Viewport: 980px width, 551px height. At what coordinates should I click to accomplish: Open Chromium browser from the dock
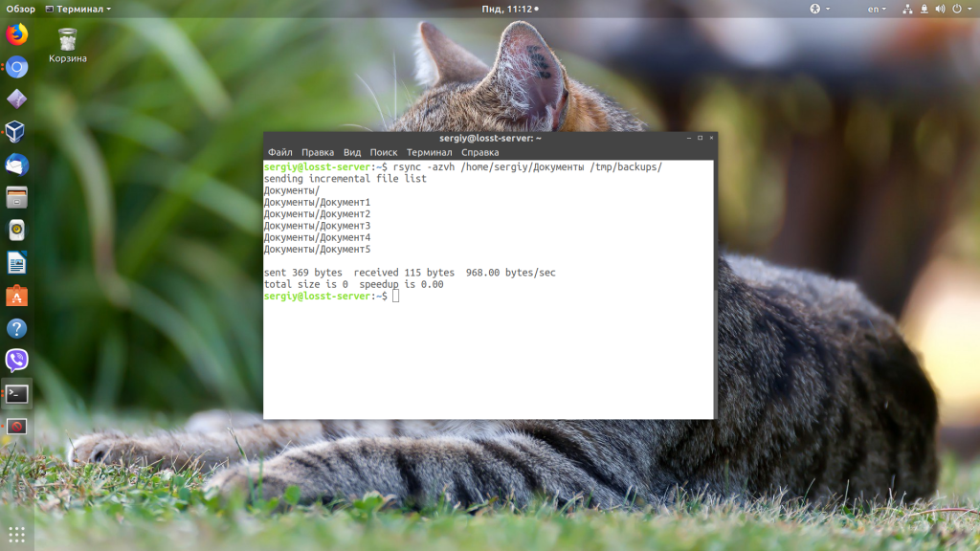tap(16, 67)
